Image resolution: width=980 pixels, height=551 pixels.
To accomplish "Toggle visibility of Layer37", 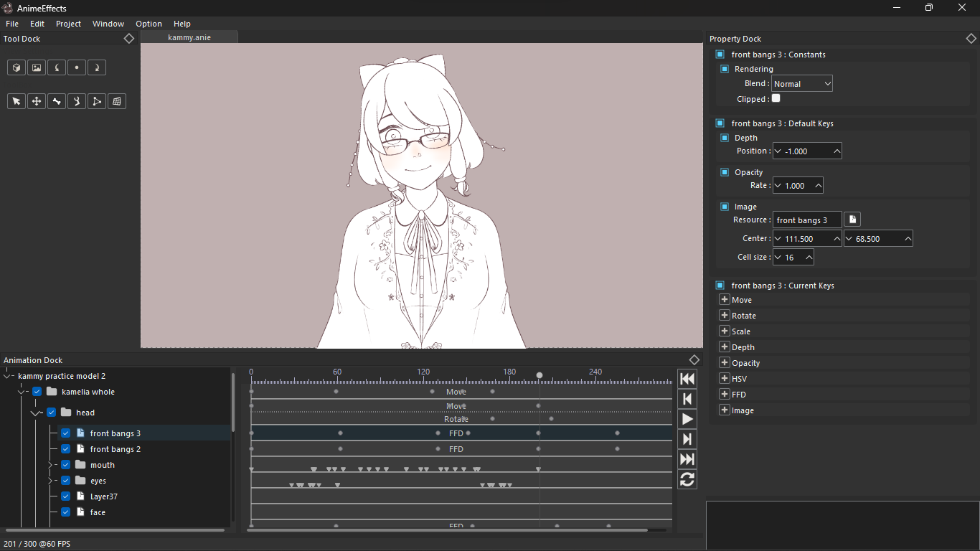I will [65, 496].
